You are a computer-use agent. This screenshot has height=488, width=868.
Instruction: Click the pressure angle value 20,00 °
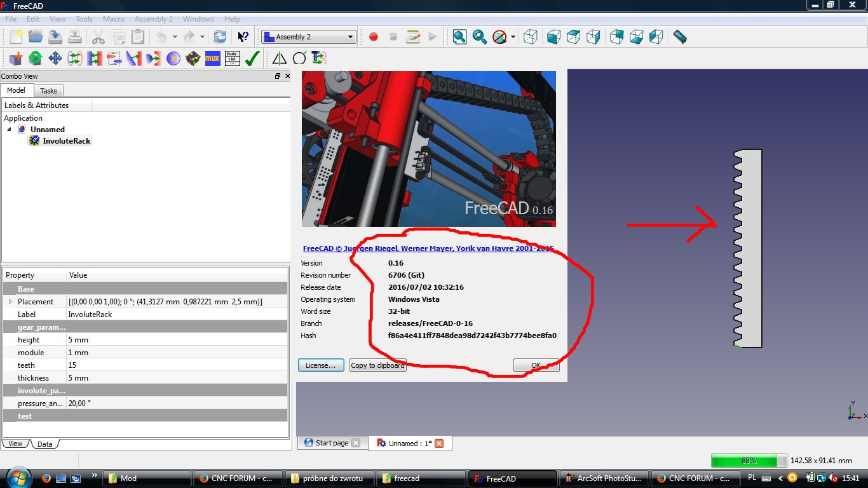coord(177,403)
